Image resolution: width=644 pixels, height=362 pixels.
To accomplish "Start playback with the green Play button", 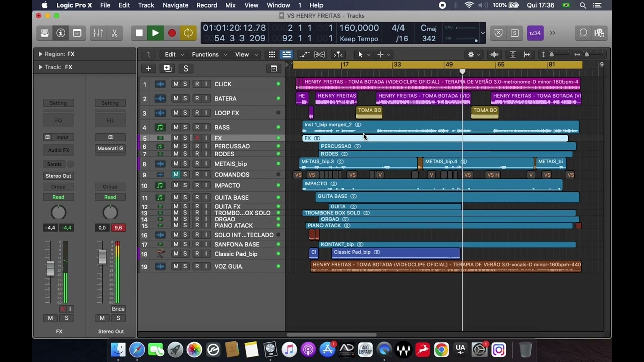I will (155, 33).
